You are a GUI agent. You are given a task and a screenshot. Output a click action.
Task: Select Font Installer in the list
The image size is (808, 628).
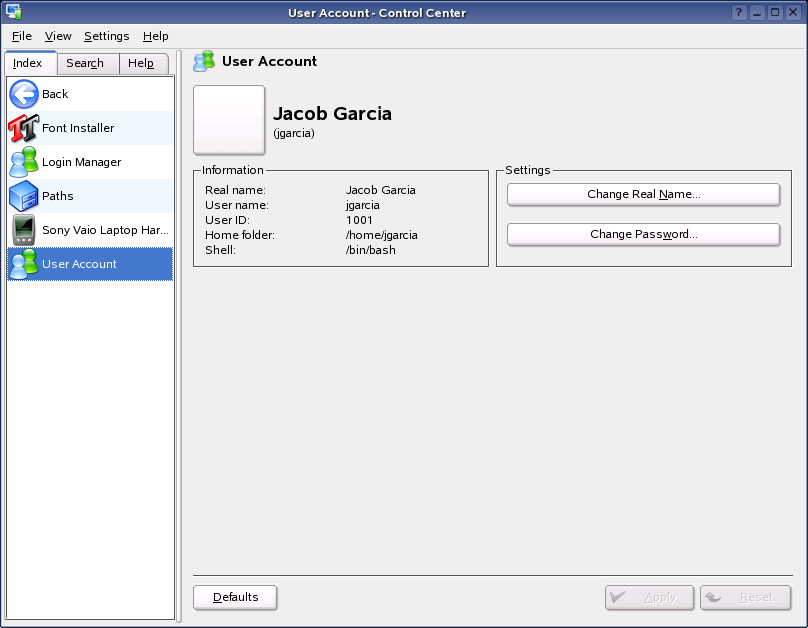pos(90,128)
